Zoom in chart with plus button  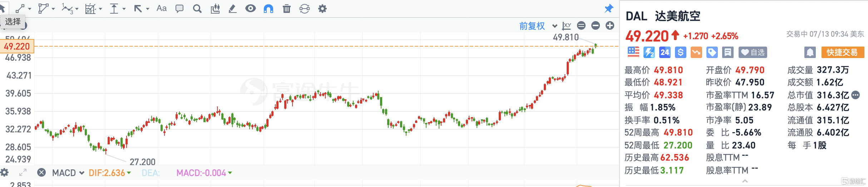[x=610, y=25]
